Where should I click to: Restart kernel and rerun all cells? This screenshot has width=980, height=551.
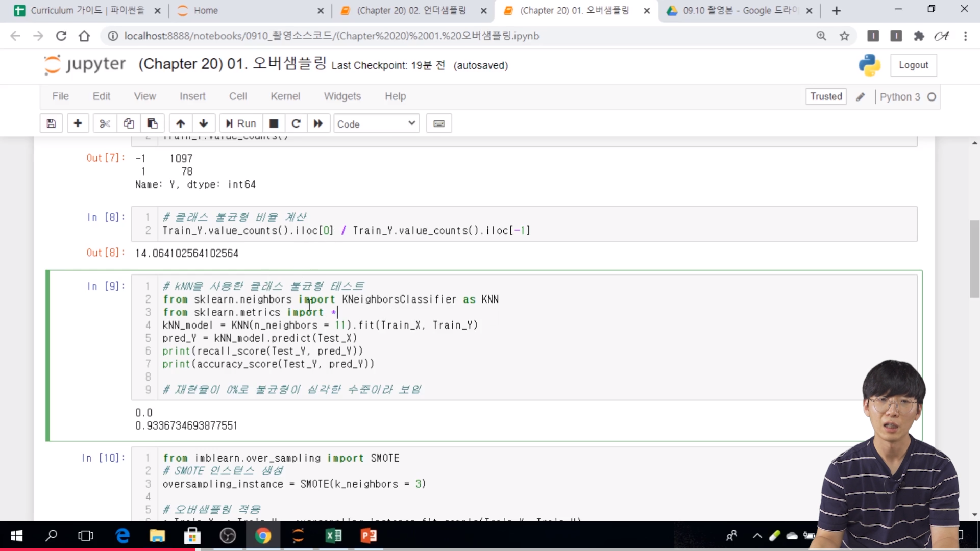click(318, 123)
